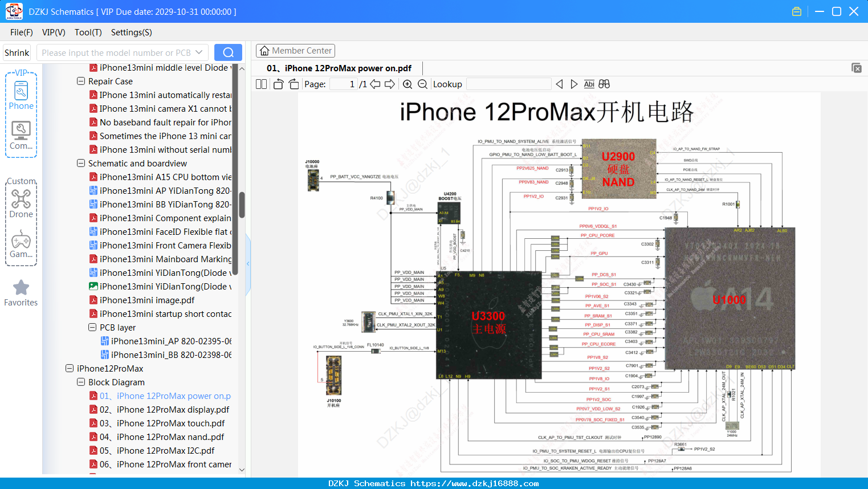Screen dimensions: 868x489
Task: Rotate the page clockwise
Action: (294, 84)
